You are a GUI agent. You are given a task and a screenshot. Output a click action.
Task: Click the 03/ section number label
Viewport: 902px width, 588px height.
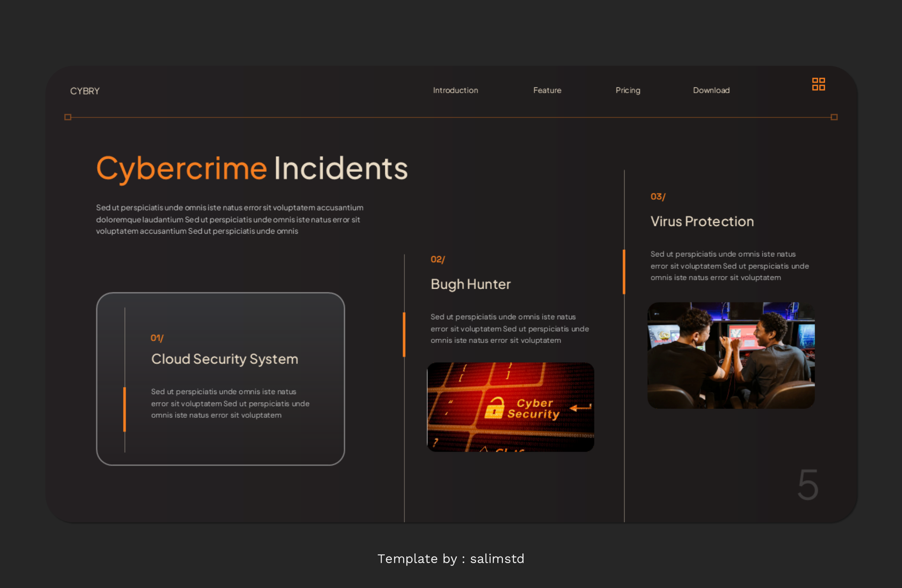[x=658, y=196]
